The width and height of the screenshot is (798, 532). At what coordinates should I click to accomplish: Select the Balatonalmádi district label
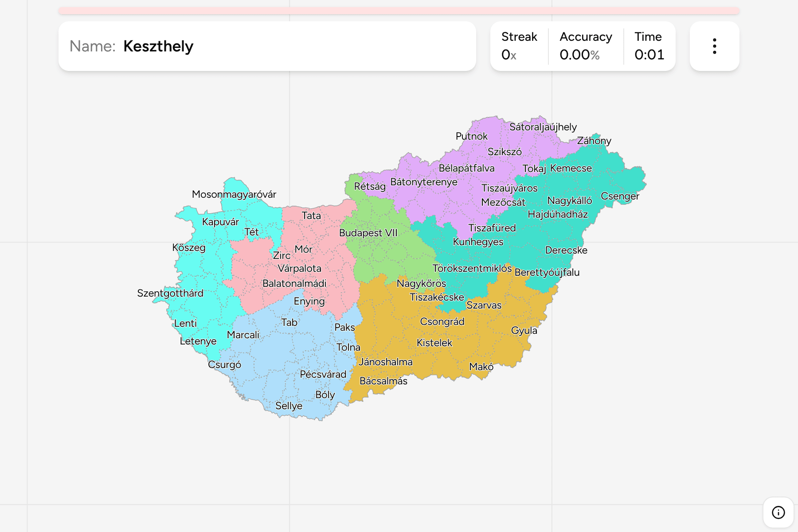tap(294, 283)
